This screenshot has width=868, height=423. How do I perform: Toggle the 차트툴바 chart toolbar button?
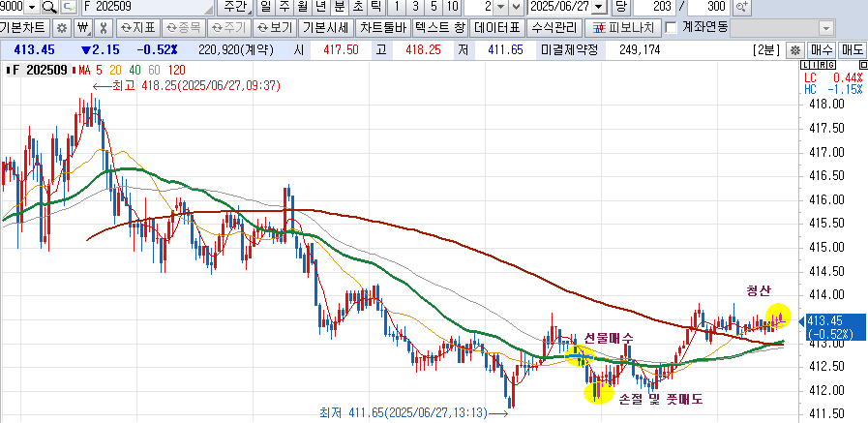383,28
